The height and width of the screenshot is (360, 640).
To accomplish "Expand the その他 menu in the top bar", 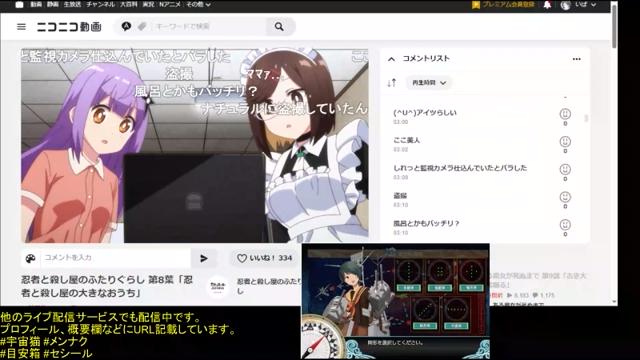I will [x=198, y=4].
